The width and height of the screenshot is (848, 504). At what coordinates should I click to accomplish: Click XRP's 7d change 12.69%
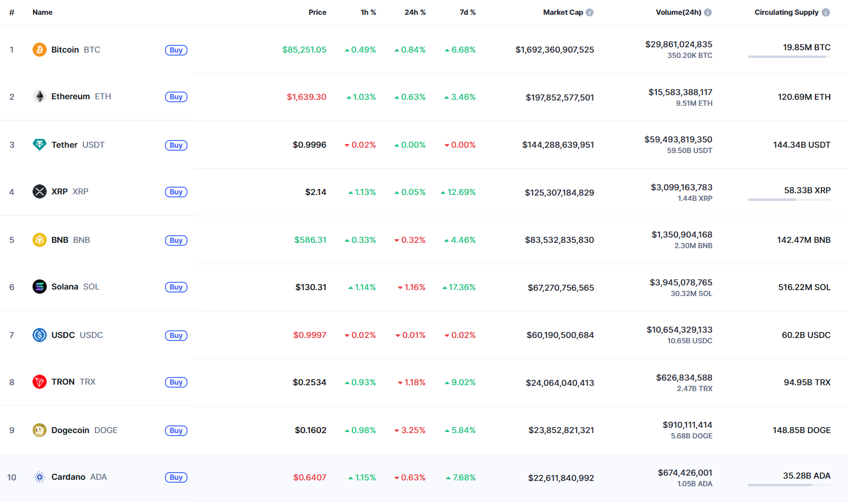pos(458,192)
